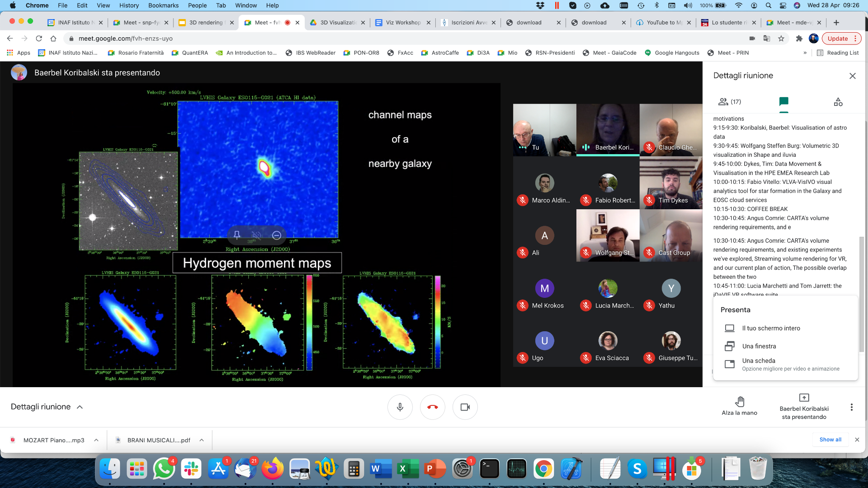
Task: Reload the page with refresh icon
Action: click(x=39, y=39)
